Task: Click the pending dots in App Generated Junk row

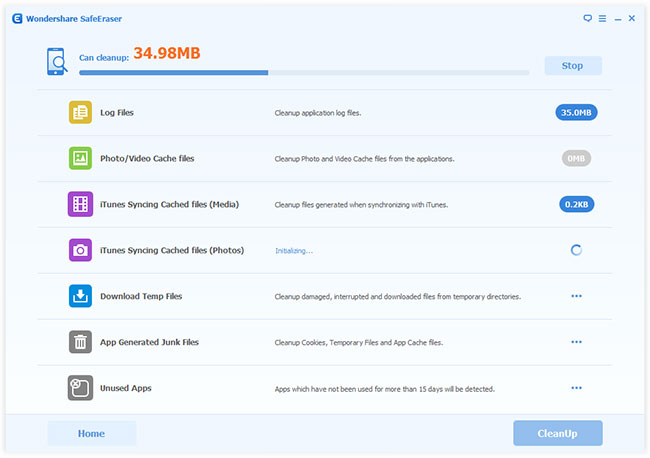Action: pyautogui.click(x=576, y=342)
